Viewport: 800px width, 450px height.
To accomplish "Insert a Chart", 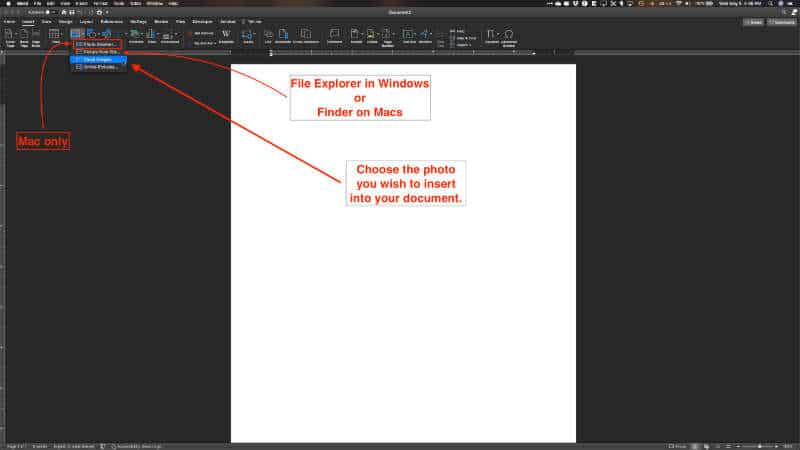I will coord(152,36).
